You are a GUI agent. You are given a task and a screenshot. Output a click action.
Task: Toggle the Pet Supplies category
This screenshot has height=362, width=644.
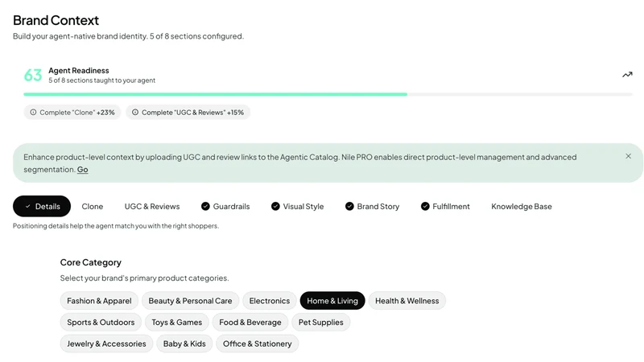[x=320, y=323]
